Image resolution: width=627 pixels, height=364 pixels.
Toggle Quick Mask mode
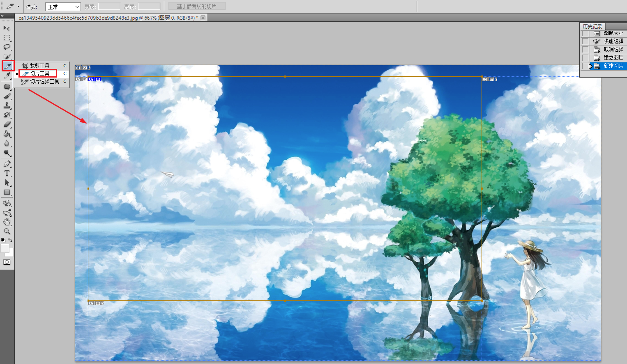click(x=7, y=262)
